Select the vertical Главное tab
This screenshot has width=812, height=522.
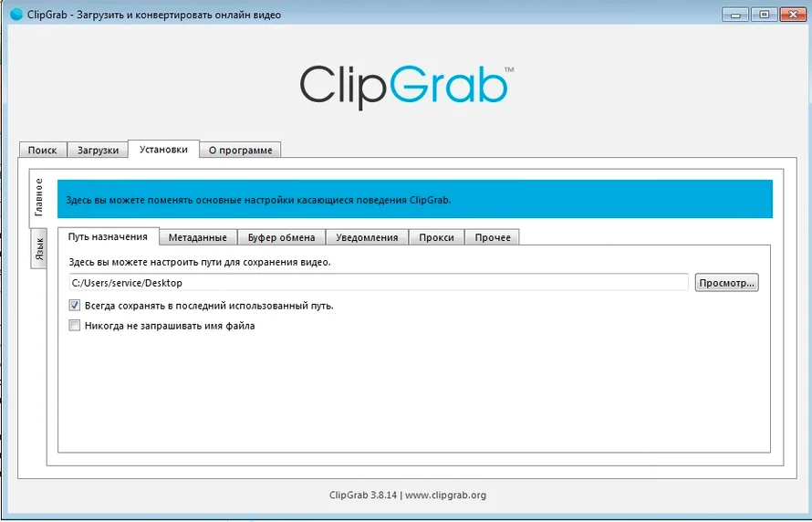[x=38, y=198]
